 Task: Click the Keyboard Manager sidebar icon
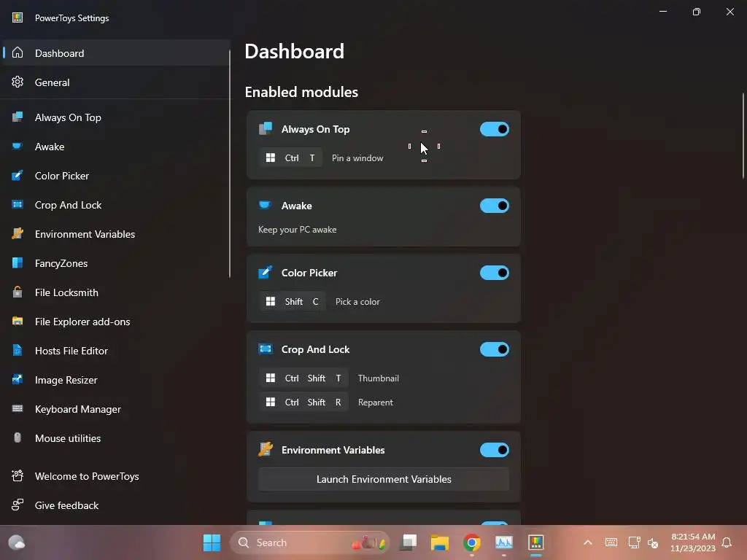click(18, 408)
